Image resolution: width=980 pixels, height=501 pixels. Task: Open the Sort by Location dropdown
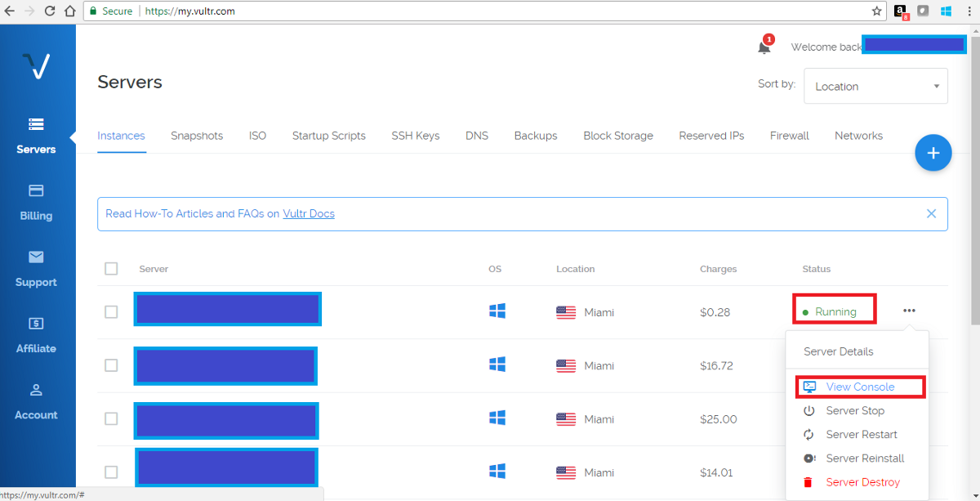pyautogui.click(x=875, y=86)
